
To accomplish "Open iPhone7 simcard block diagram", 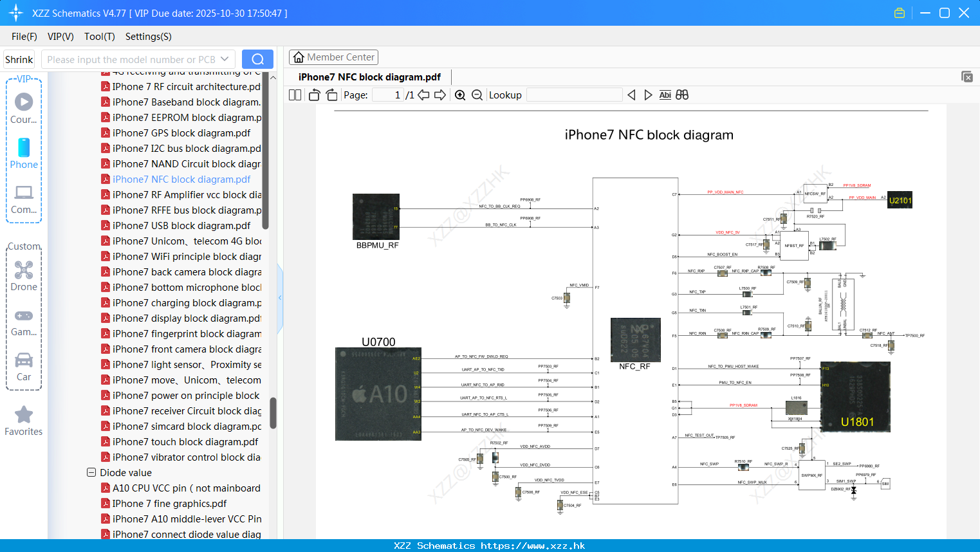I will tap(181, 427).
